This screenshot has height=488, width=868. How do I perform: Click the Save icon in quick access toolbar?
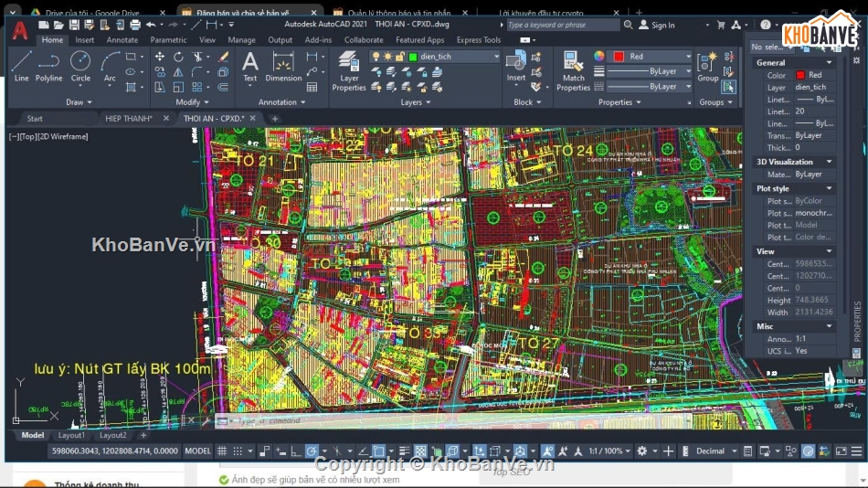(74, 25)
